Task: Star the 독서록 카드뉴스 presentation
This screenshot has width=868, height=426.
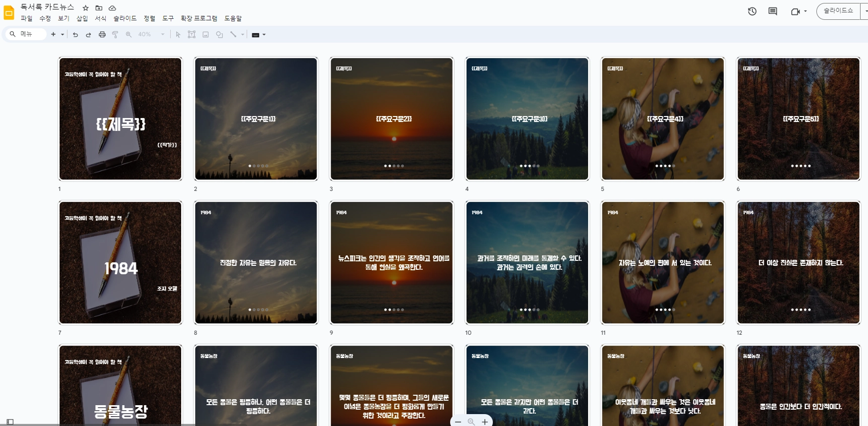Action: (85, 8)
